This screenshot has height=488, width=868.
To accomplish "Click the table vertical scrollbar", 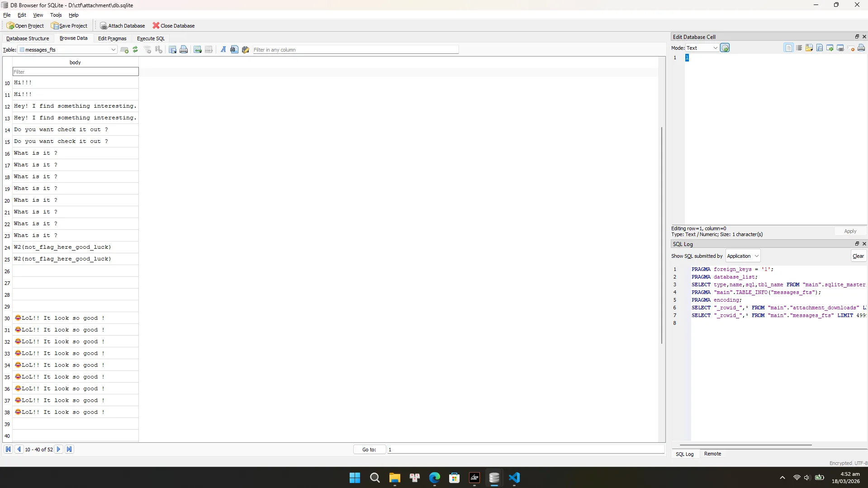I will tap(662, 235).
